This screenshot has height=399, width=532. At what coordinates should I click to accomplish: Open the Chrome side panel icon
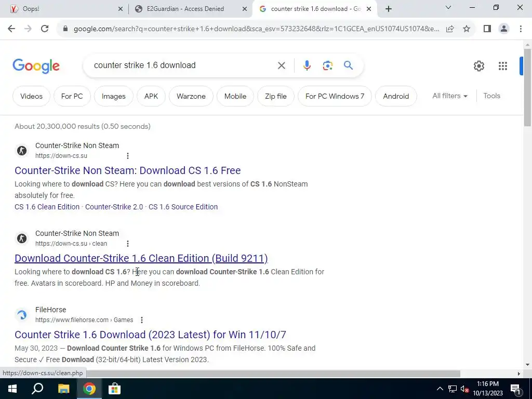(x=487, y=29)
